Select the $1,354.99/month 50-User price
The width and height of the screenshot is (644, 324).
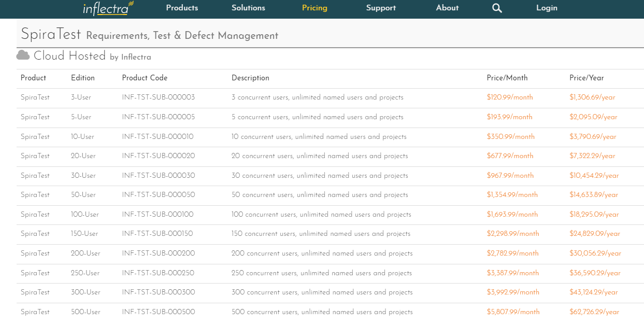(x=512, y=195)
